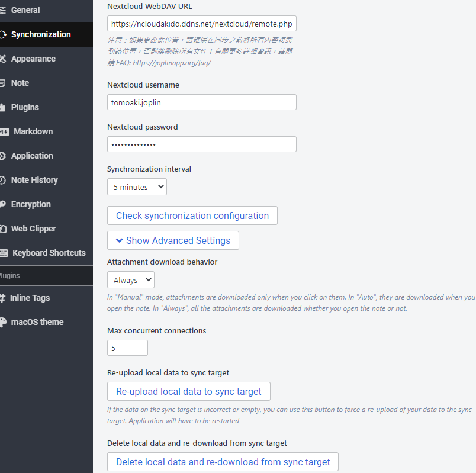Open the Inline Tags plugin settings
Viewport: 476px width, 473px height.
(x=28, y=298)
